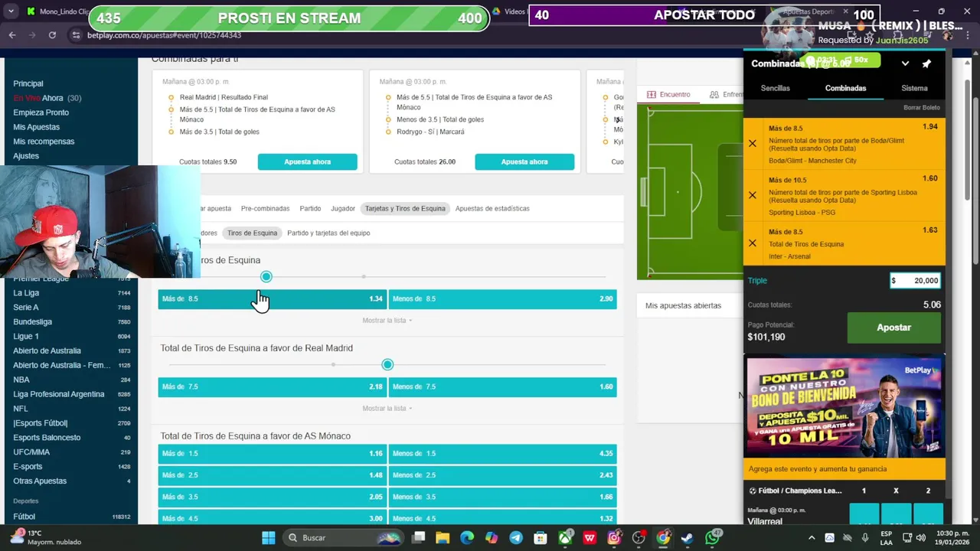
Task: Open Empieza Pronto in the sidebar
Action: coord(41,112)
